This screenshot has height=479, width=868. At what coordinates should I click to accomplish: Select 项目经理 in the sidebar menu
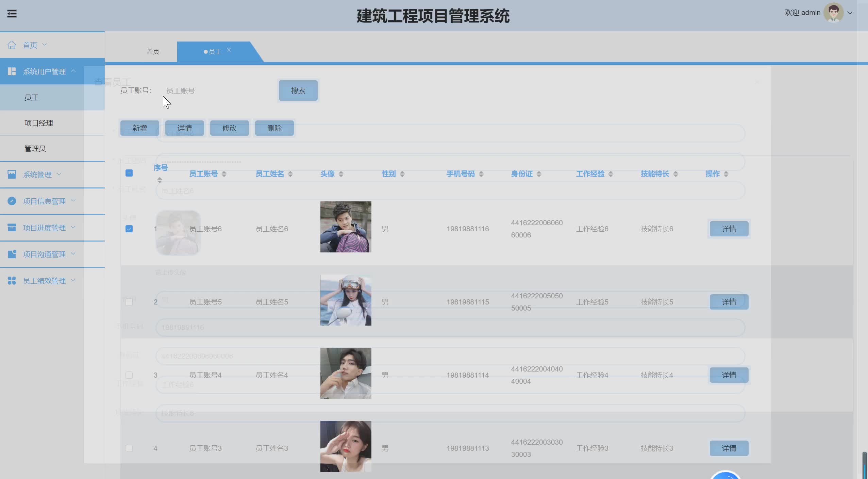(39, 123)
